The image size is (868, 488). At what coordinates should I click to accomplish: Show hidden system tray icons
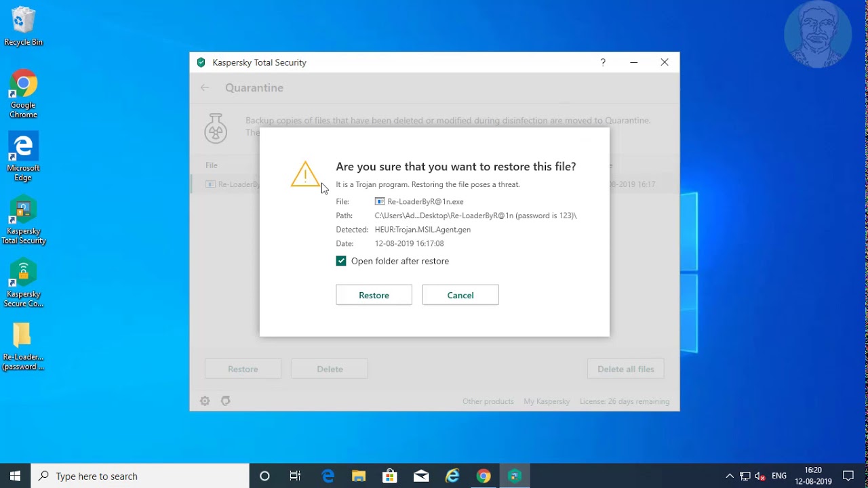(x=730, y=476)
